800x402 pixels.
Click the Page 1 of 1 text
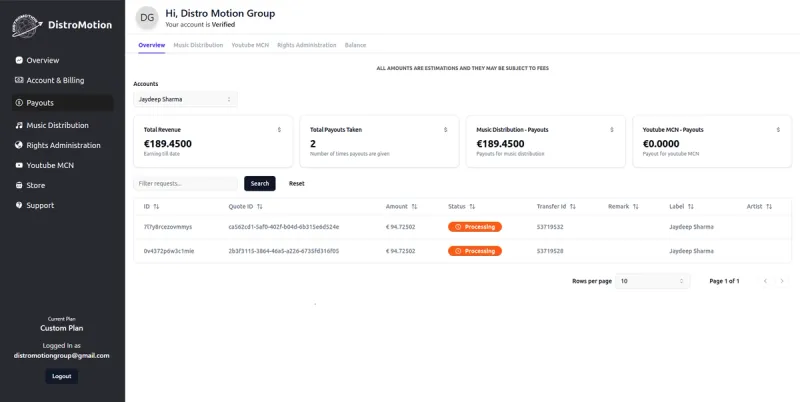pos(724,281)
